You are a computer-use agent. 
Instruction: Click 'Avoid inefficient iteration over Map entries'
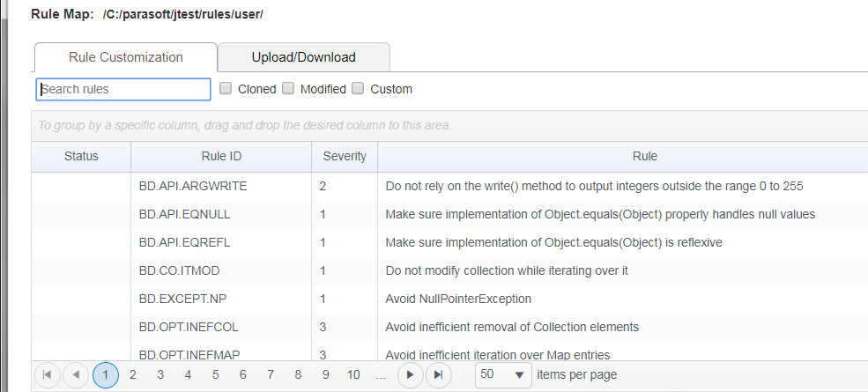tap(498, 355)
